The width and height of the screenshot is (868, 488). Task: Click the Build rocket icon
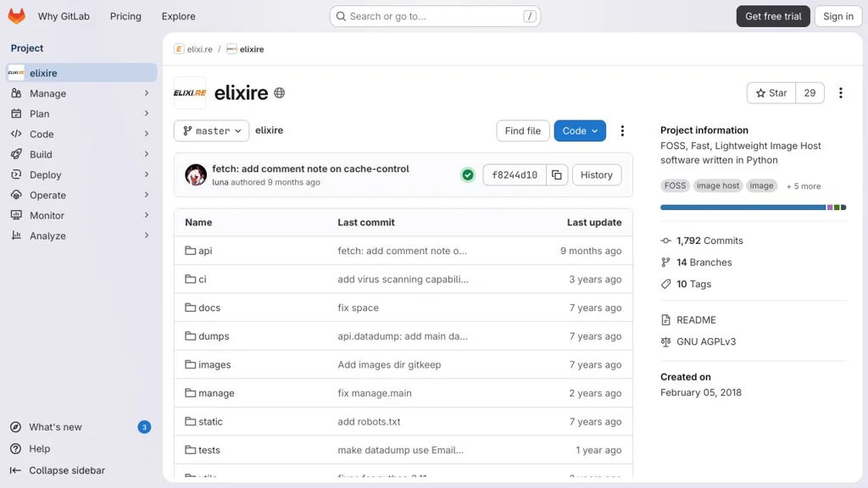[16, 154]
